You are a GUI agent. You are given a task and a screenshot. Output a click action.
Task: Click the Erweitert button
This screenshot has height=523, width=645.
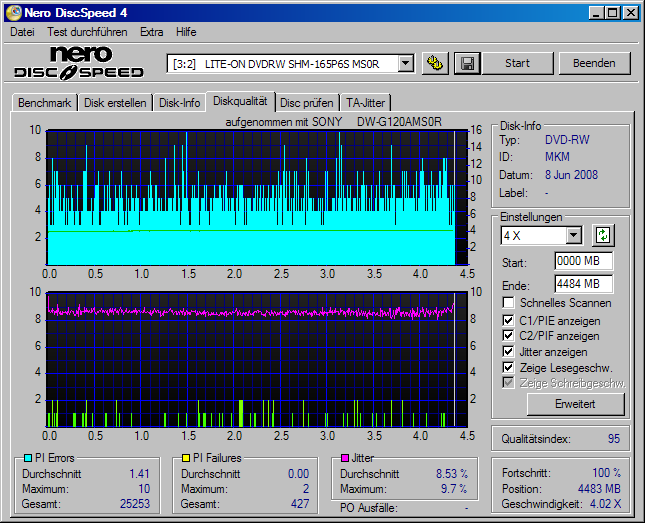coord(575,404)
